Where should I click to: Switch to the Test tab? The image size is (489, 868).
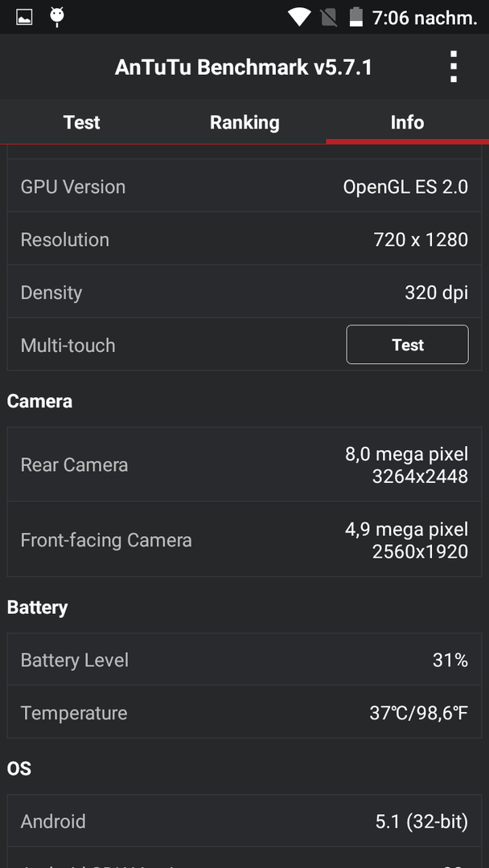point(81,122)
